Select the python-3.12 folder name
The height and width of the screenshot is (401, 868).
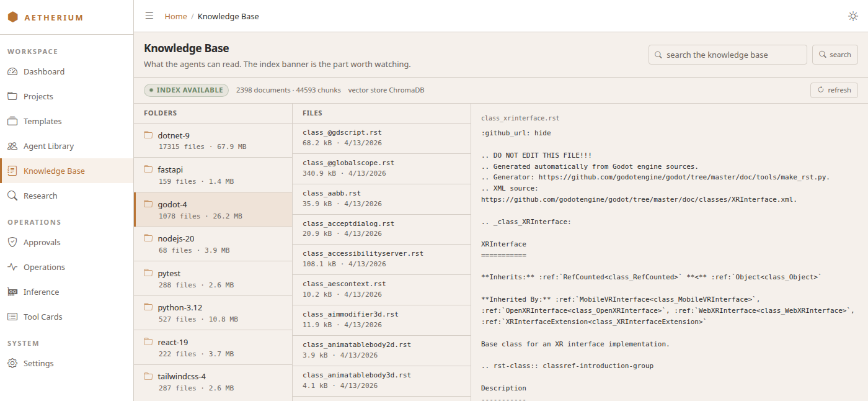[x=180, y=307]
